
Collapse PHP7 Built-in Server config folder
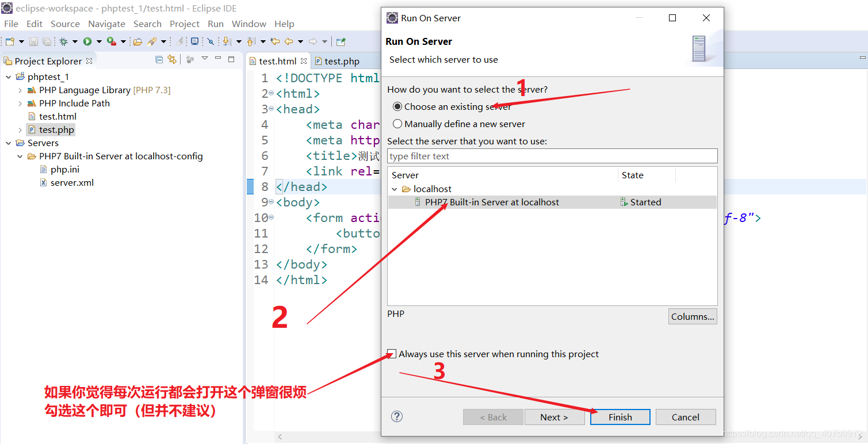pos(20,156)
